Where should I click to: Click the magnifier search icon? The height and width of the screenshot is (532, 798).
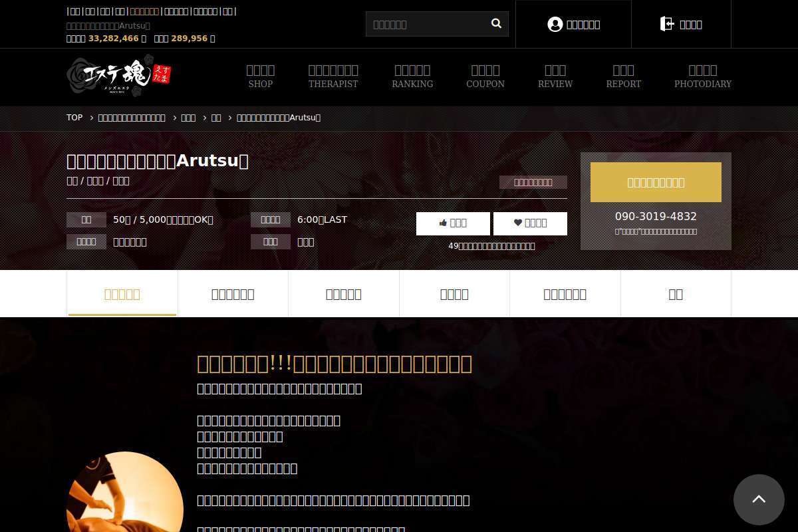[x=496, y=24]
